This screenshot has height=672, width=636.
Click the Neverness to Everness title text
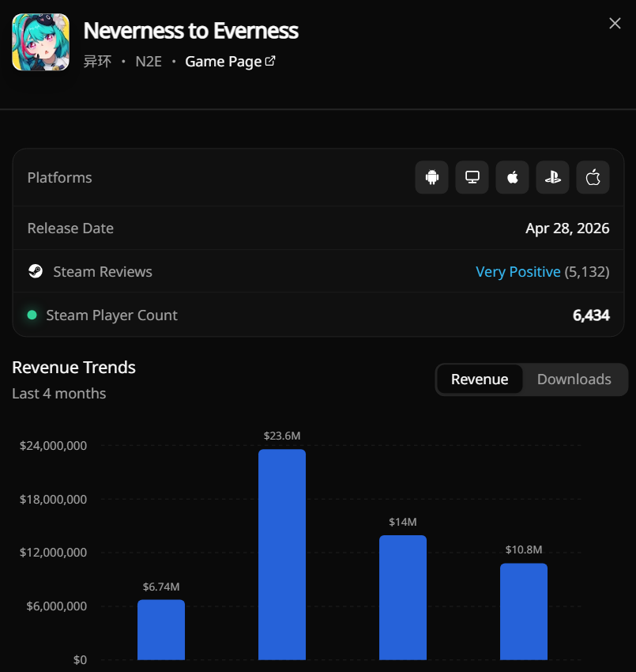[191, 31]
